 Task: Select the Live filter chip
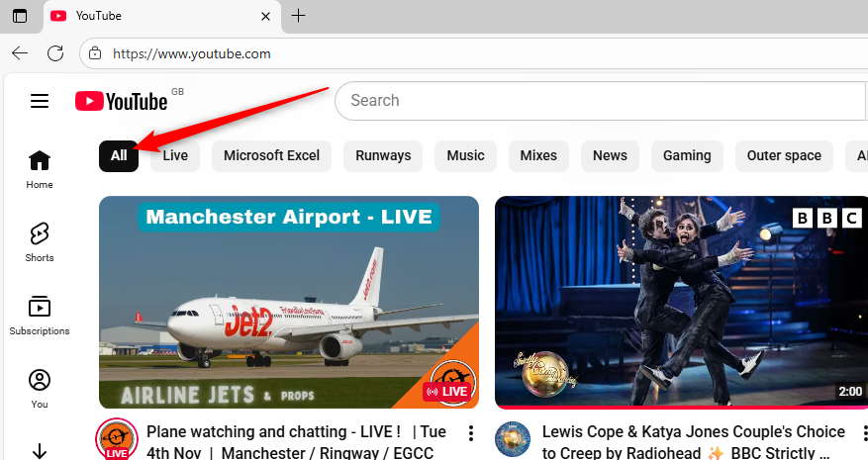pyautogui.click(x=175, y=155)
